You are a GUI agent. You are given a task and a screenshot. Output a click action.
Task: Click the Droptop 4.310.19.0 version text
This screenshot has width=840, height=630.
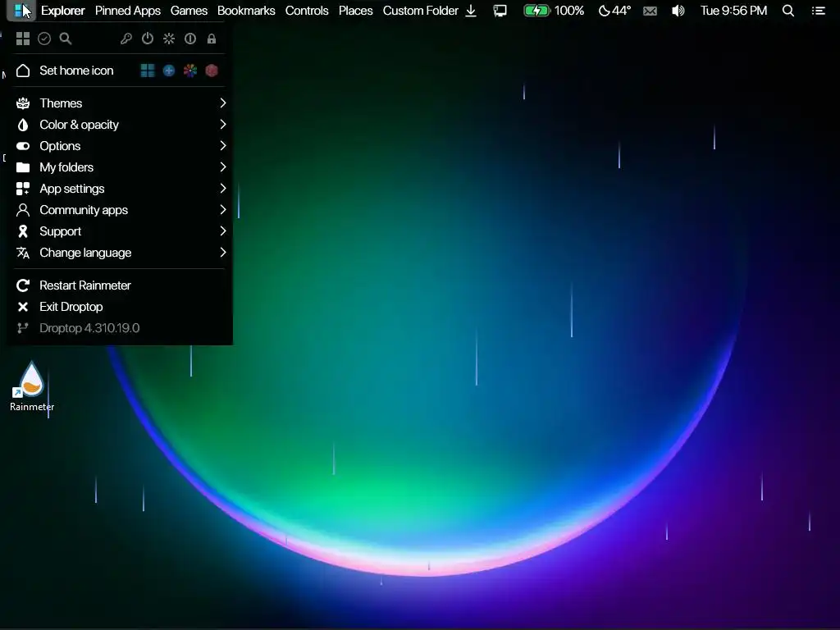point(89,328)
